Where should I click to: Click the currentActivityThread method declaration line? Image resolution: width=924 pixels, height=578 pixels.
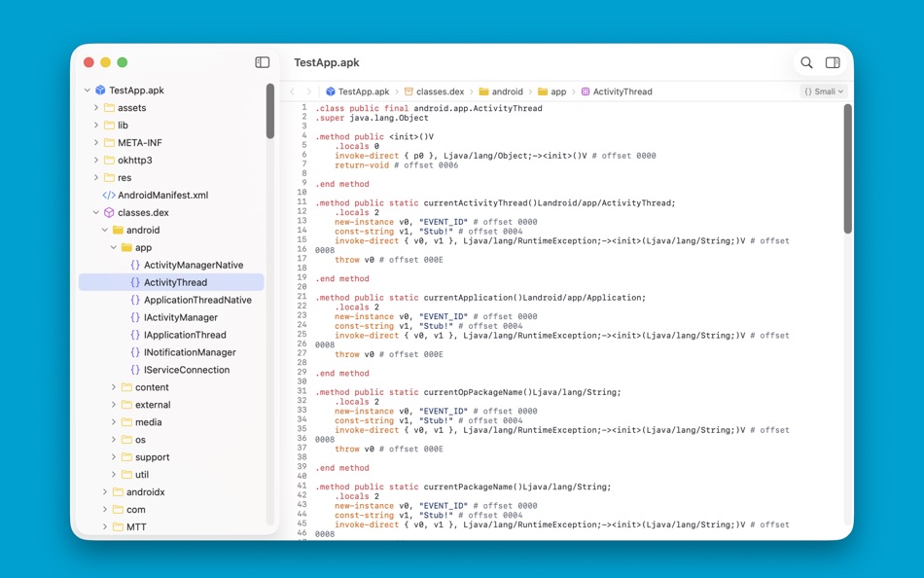[495, 203]
